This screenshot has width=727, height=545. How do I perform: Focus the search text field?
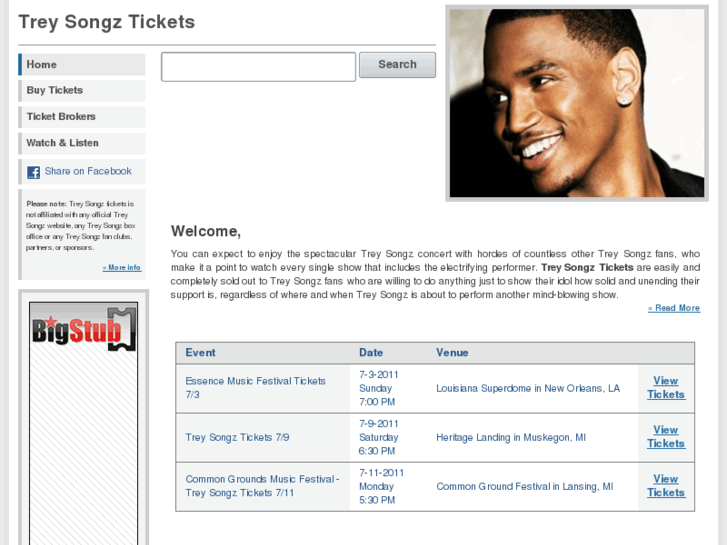[259, 67]
